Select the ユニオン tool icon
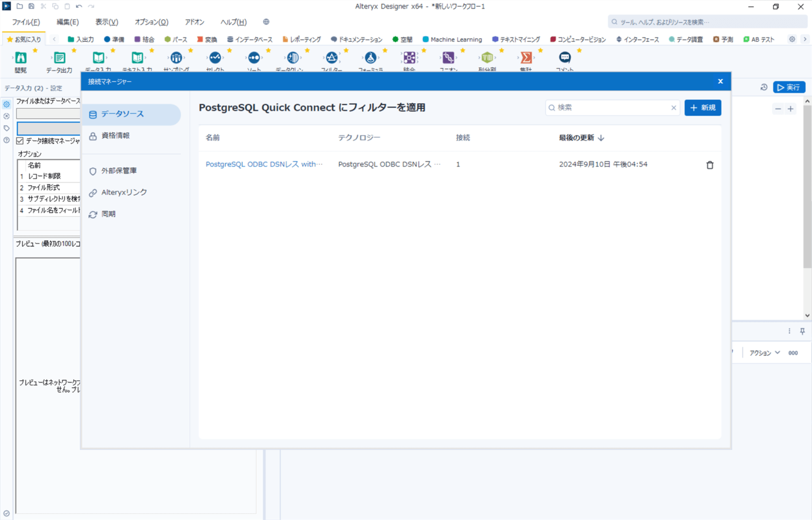The image size is (812, 520). tap(448, 58)
